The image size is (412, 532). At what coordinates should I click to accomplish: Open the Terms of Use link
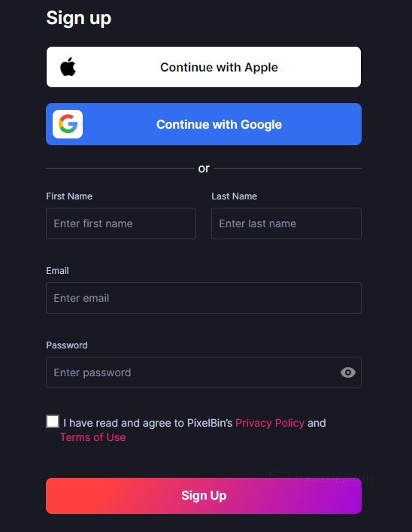[x=93, y=437]
